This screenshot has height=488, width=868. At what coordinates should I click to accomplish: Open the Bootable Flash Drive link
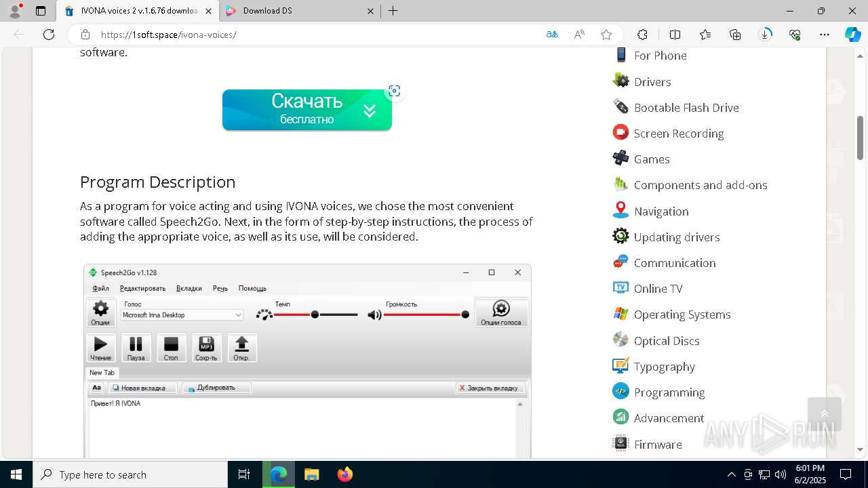[686, 107]
